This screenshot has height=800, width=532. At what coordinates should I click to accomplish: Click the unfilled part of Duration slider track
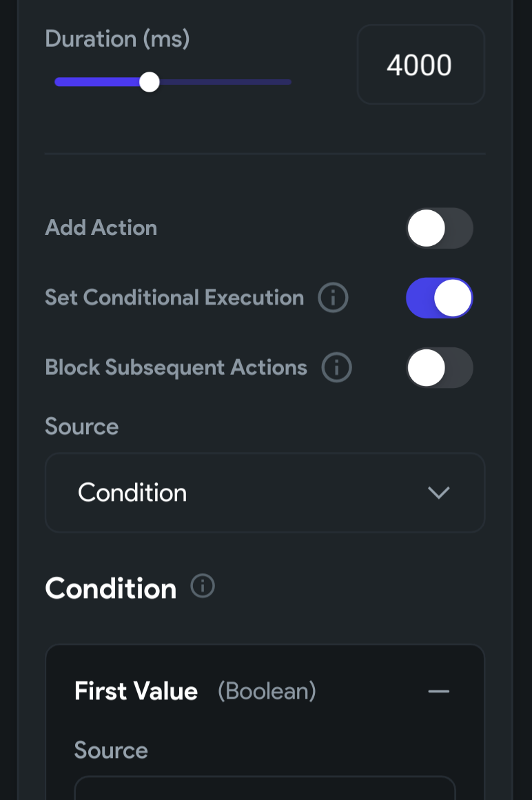[x=227, y=82]
